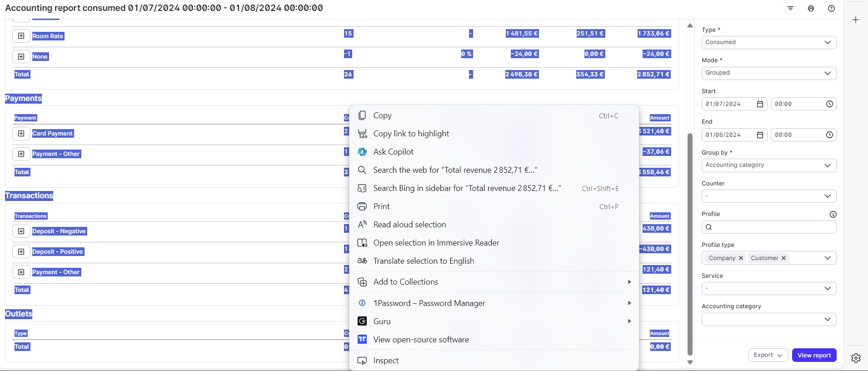Select Copy link to highlight
The width and height of the screenshot is (868, 371).
[x=494, y=134]
